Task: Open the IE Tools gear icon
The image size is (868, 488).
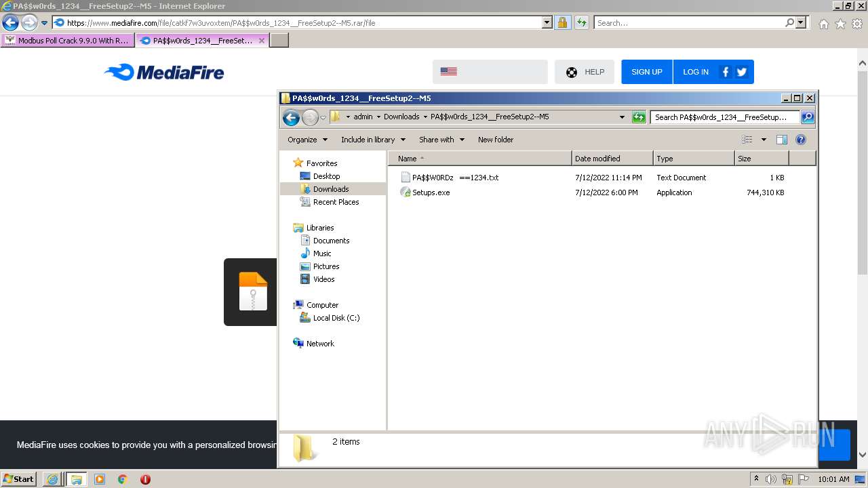Action: click(x=857, y=24)
